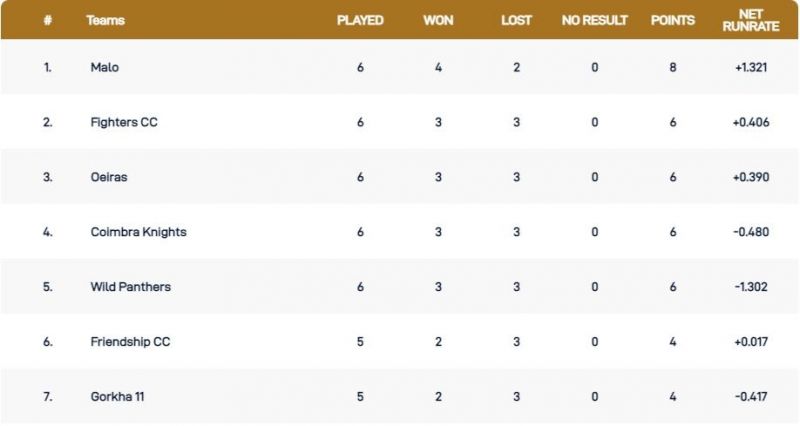
Task: Click the NO RESULT column header
Action: coord(595,20)
